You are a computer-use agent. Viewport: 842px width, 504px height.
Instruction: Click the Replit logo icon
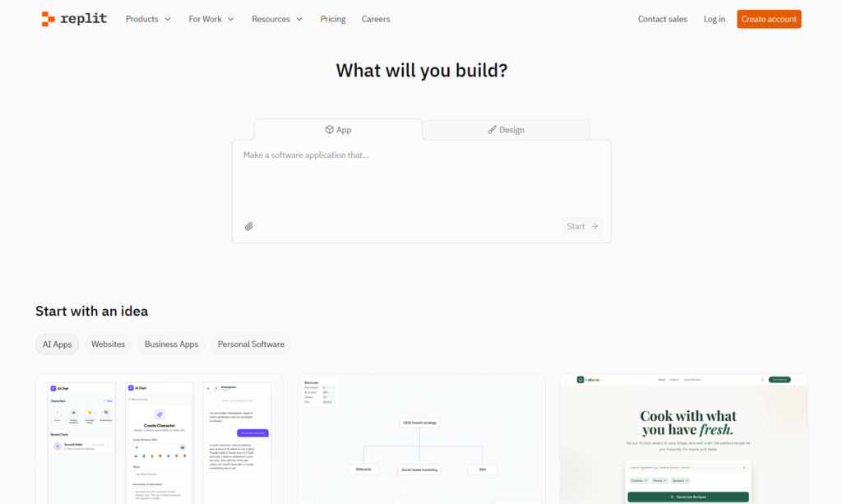pyautogui.click(x=49, y=19)
